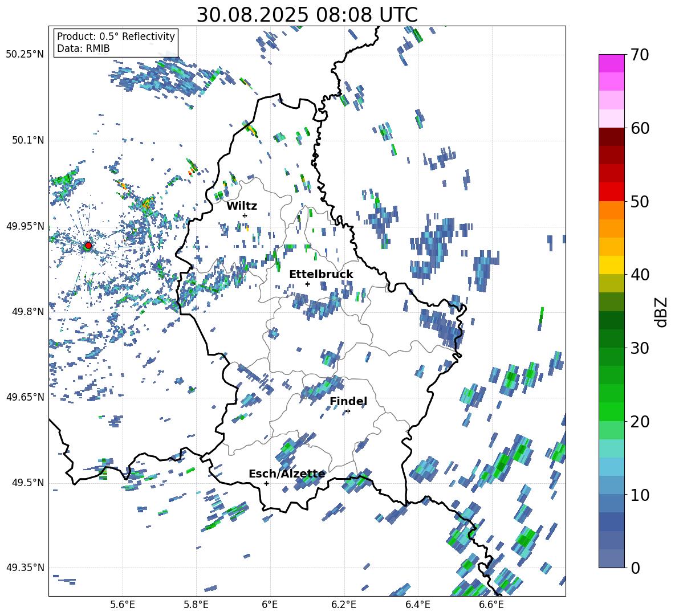Click the dBZ colorbar axis label

(662, 312)
